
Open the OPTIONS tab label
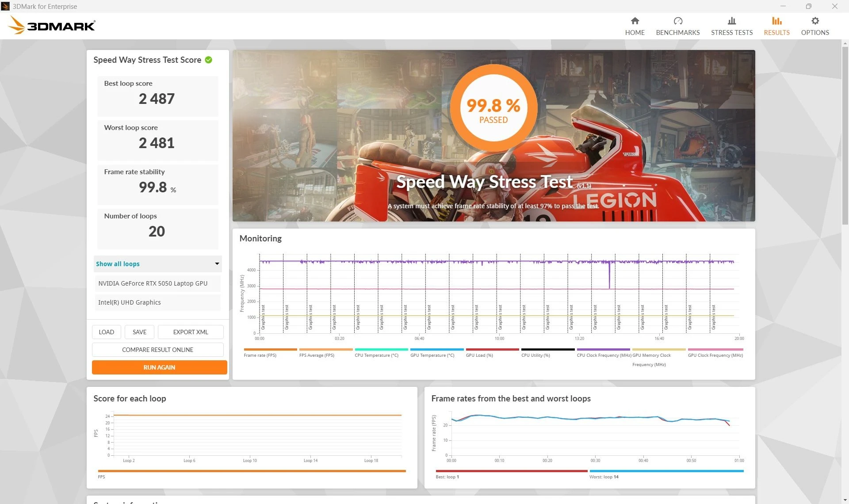(815, 33)
